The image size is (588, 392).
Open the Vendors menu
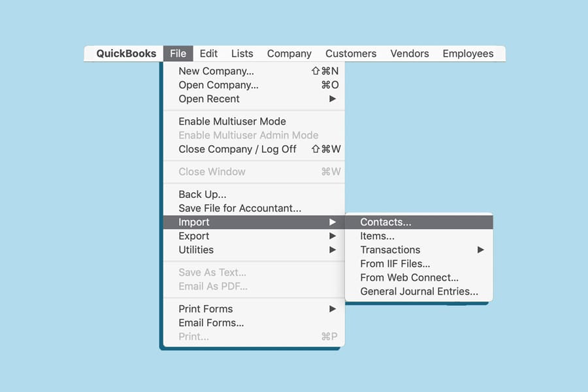click(x=410, y=54)
